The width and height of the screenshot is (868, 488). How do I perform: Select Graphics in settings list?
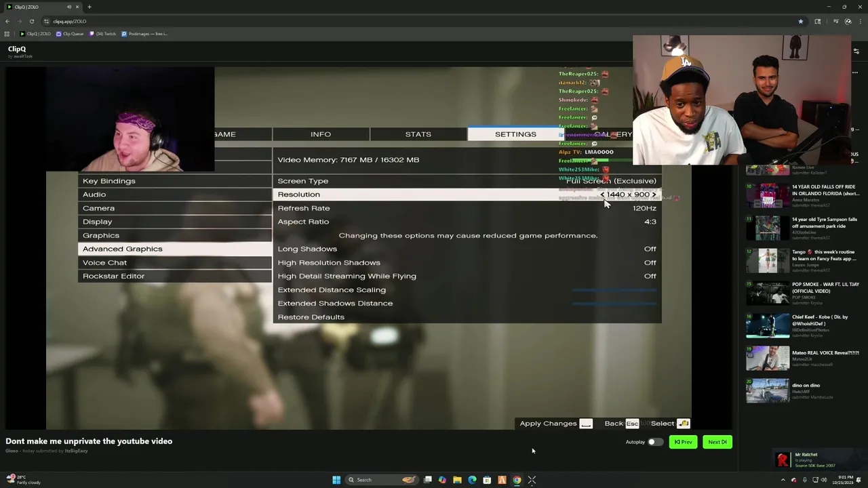point(175,235)
